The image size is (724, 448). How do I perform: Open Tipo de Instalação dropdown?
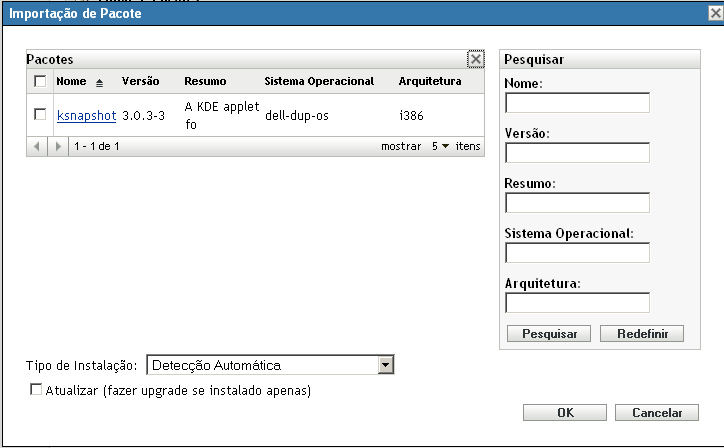(x=386, y=365)
